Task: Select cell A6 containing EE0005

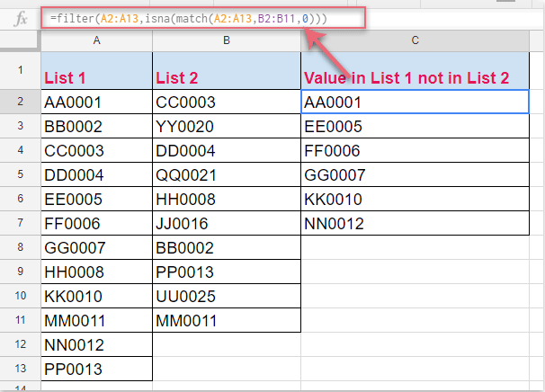Action: click(x=96, y=199)
